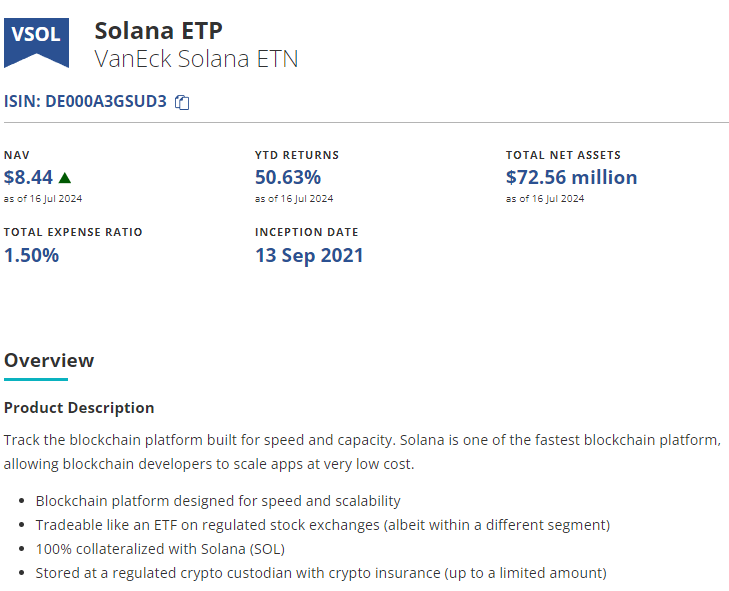Open the Overview section tab
Viewport: 729px width, 591px height.
pos(49,360)
